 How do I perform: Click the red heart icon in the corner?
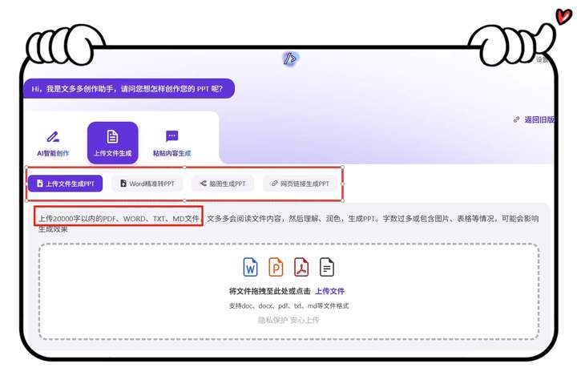[563, 16]
